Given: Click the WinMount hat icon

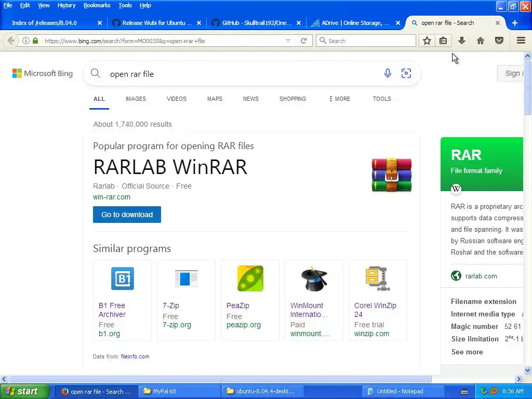Looking at the screenshot, I should 314,279.
